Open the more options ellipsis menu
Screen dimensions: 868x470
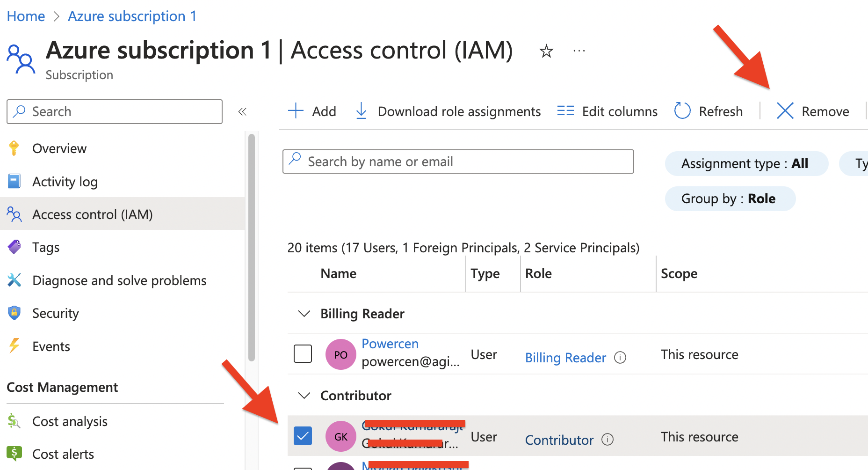tap(579, 51)
